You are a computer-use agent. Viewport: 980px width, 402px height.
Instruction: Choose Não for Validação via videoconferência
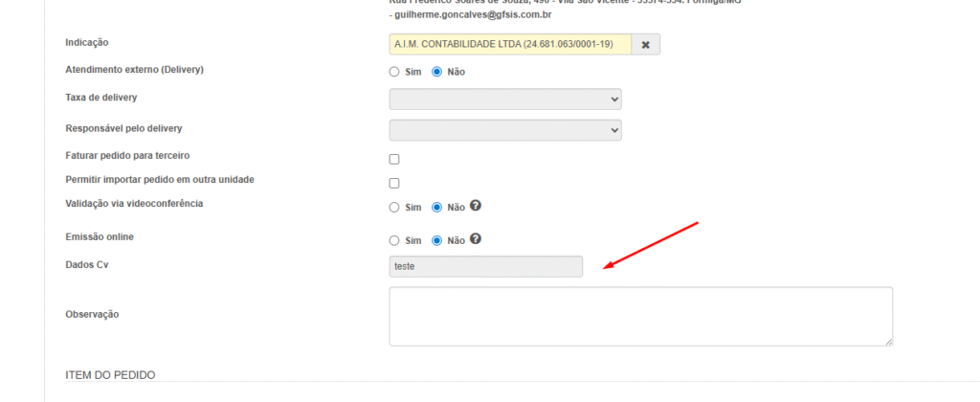click(x=437, y=207)
